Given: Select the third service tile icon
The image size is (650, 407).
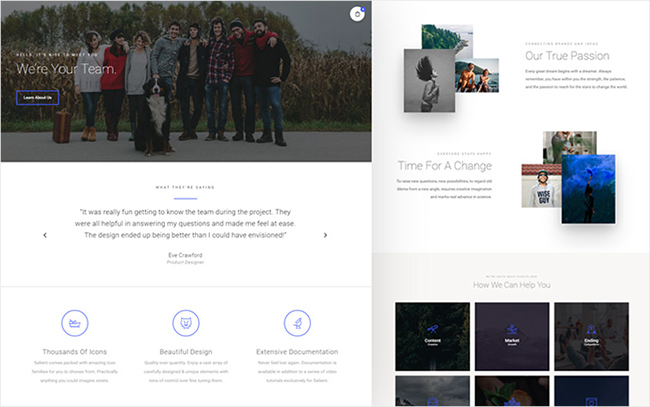Looking at the screenshot, I should click(x=592, y=330).
